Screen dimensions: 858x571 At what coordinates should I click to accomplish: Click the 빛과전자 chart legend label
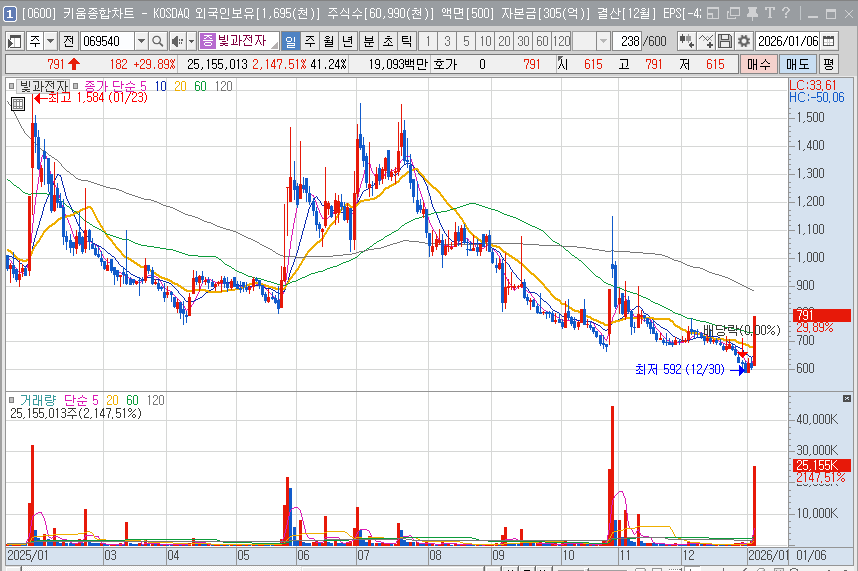point(44,86)
